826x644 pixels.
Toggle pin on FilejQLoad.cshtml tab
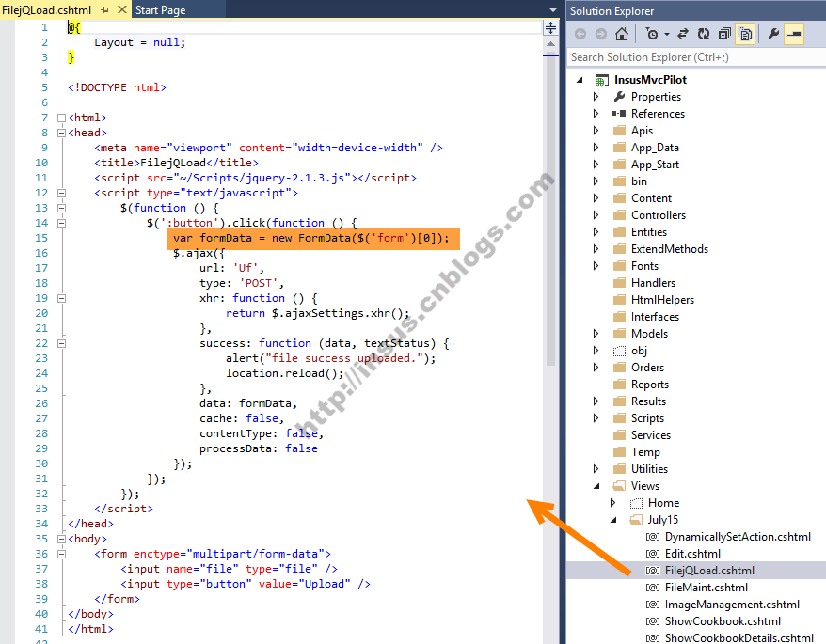pyautogui.click(x=104, y=10)
